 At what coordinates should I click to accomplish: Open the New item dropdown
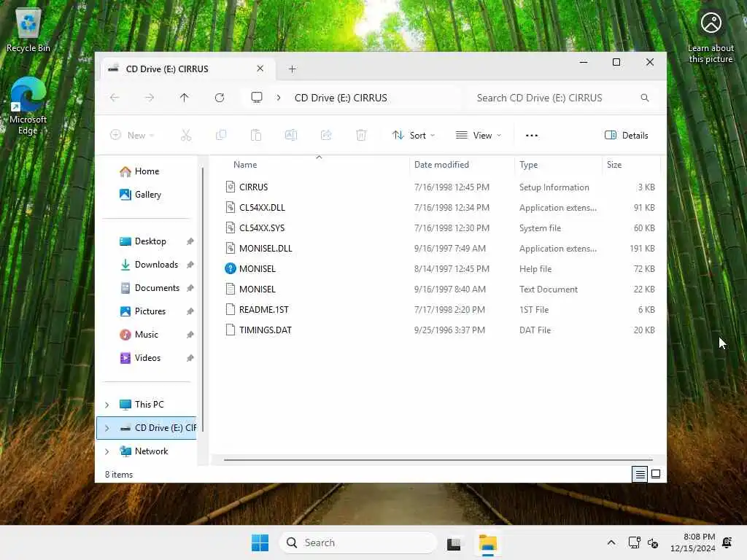tap(132, 135)
